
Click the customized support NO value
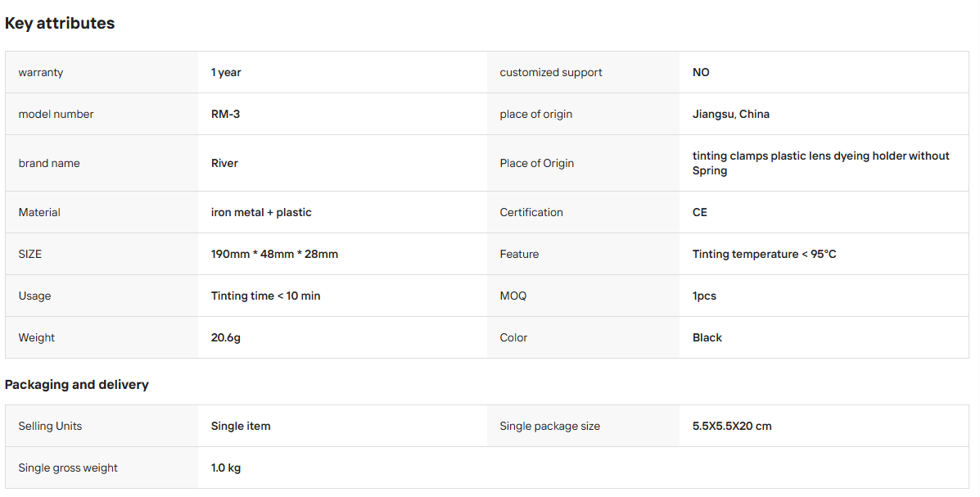point(701,73)
